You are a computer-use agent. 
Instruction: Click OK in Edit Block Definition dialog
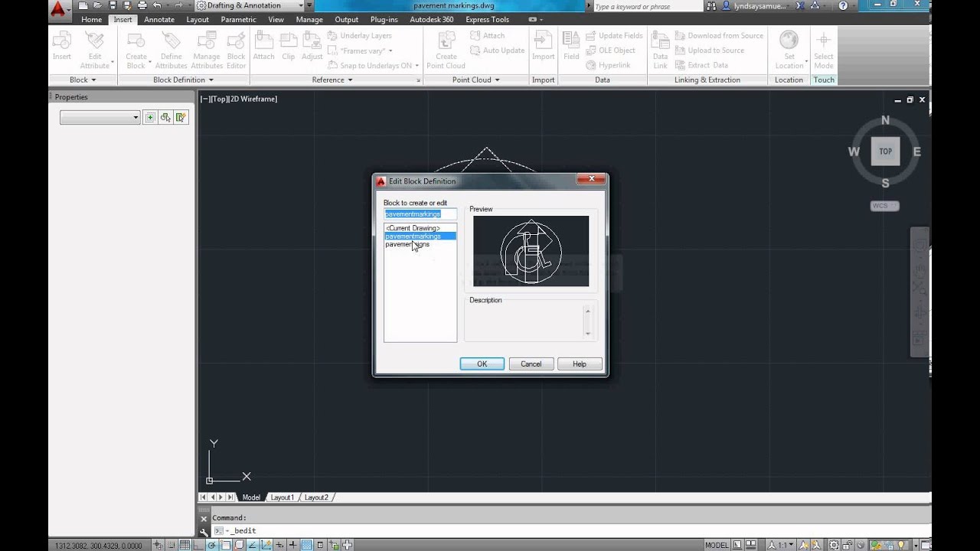click(482, 364)
